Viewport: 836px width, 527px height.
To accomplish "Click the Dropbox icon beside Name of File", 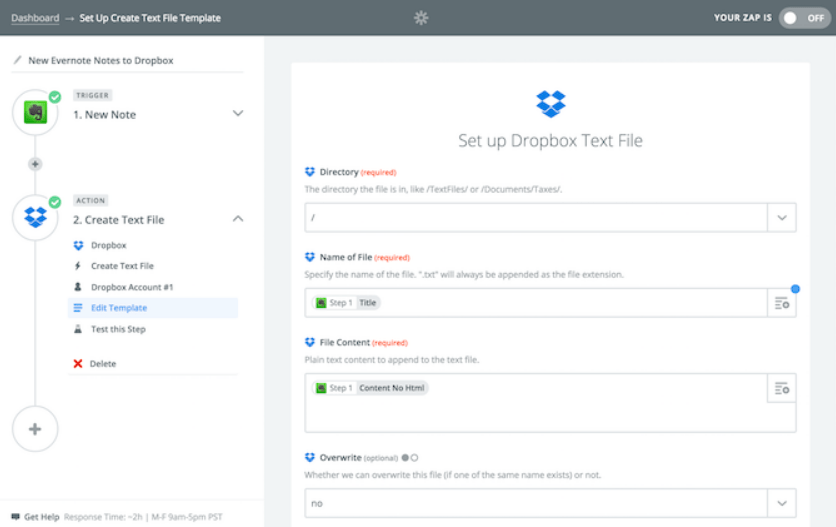I will 310,257.
